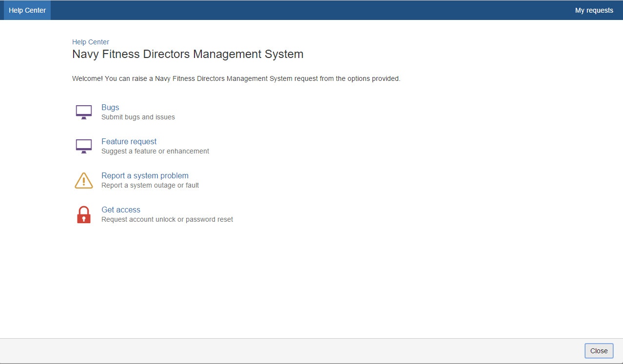Click 'Request account unlock or password reset' text
This screenshot has width=623, height=364.
pyautogui.click(x=167, y=220)
